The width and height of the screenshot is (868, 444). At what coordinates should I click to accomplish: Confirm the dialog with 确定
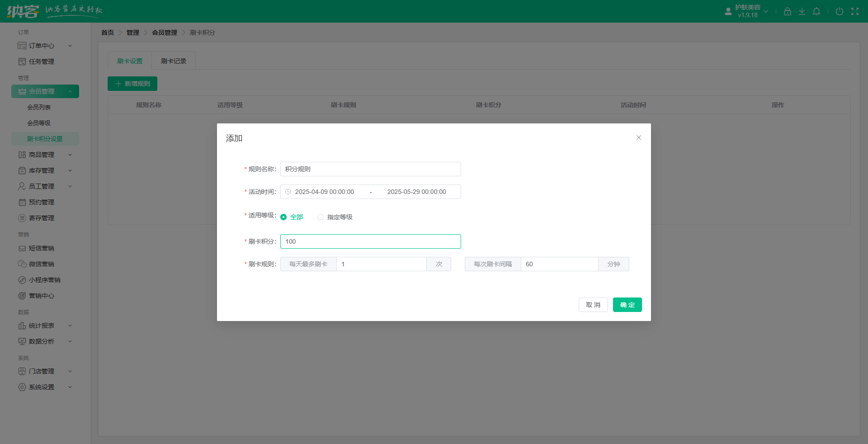627,305
